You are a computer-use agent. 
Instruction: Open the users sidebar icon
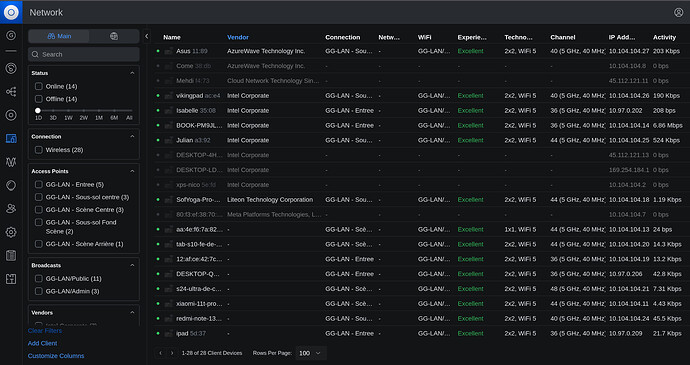coord(11,209)
